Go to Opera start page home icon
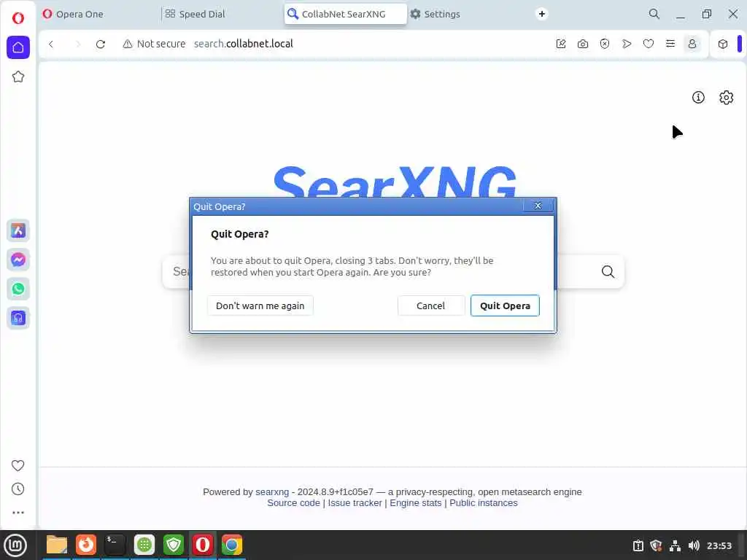This screenshot has width=747, height=560. click(x=18, y=47)
